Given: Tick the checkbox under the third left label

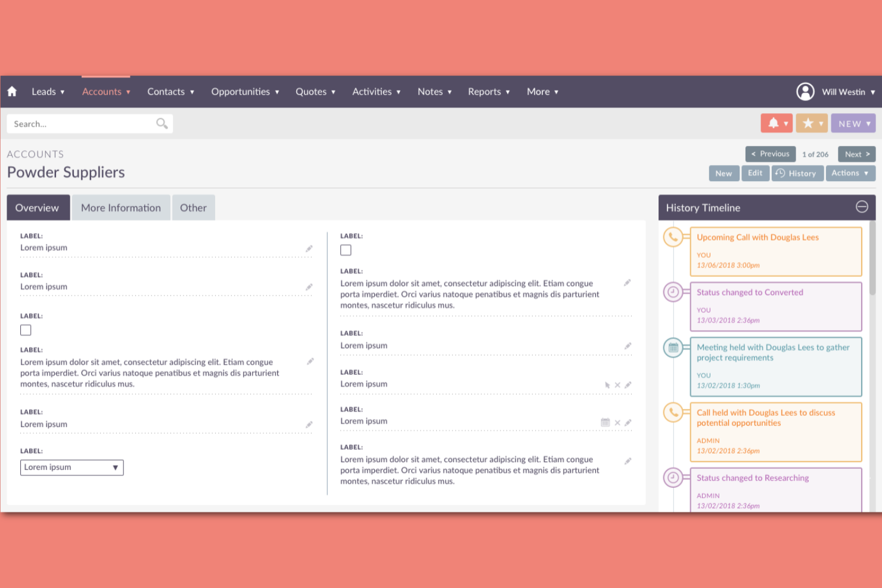Looking at the screenshot, I should coord(26,329).
